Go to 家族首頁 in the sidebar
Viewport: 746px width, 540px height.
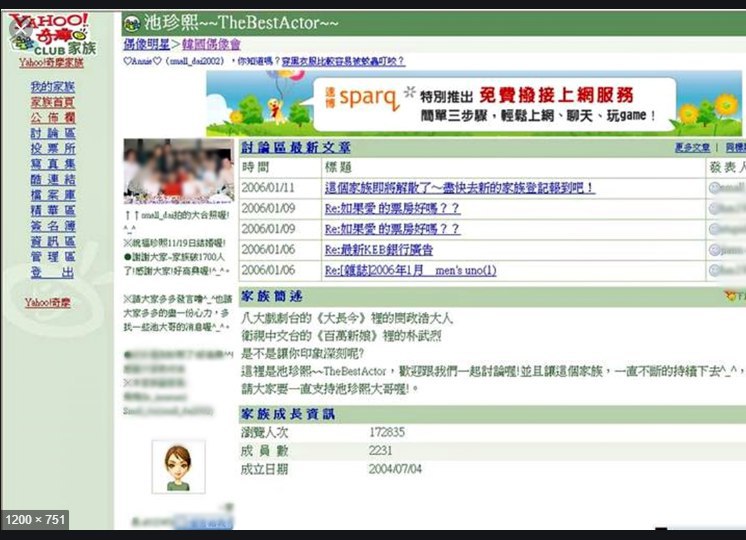tap(52, 102)
